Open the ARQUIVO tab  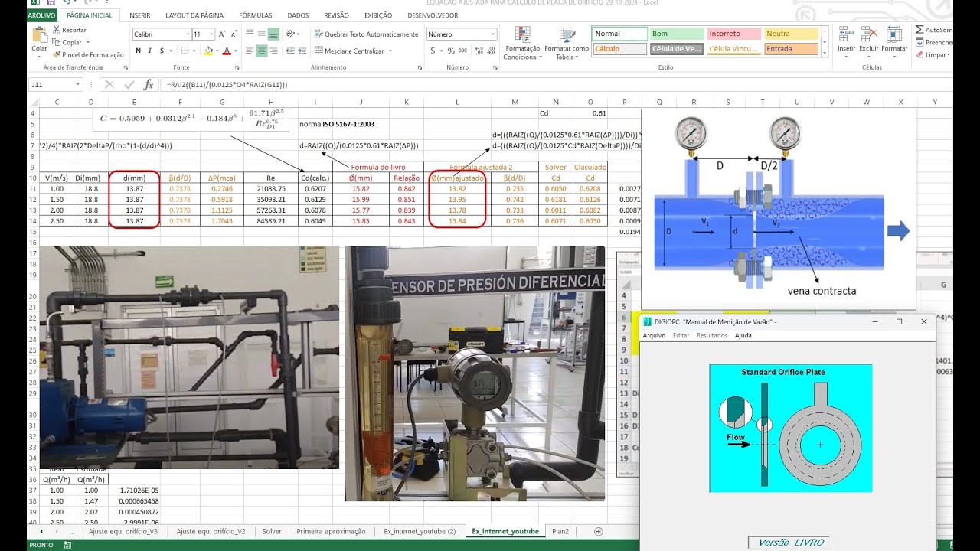(x=43, y=15)
